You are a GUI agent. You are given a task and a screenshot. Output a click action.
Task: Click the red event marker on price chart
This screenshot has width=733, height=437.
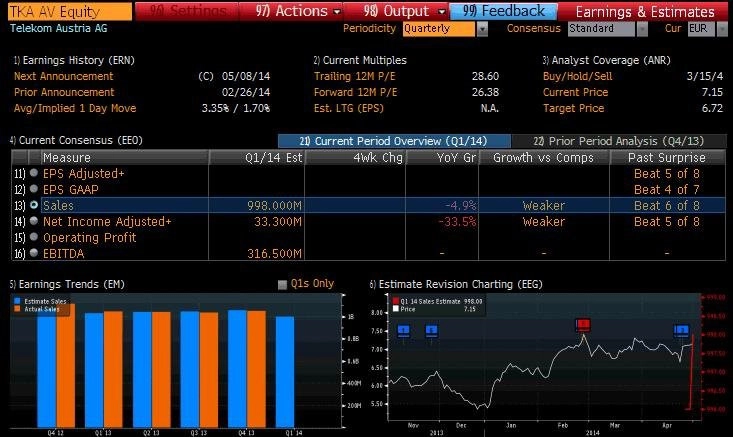click(x=582, y=324)
